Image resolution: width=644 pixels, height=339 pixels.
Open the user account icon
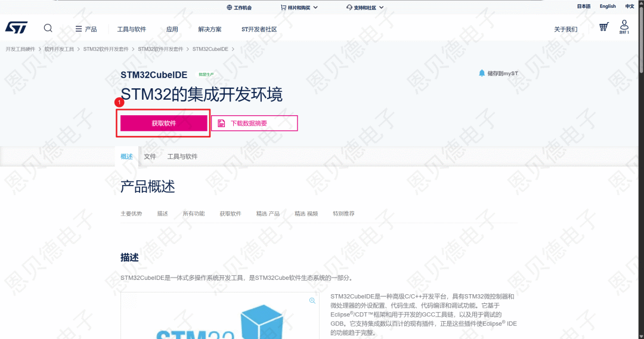pos(624,27)
